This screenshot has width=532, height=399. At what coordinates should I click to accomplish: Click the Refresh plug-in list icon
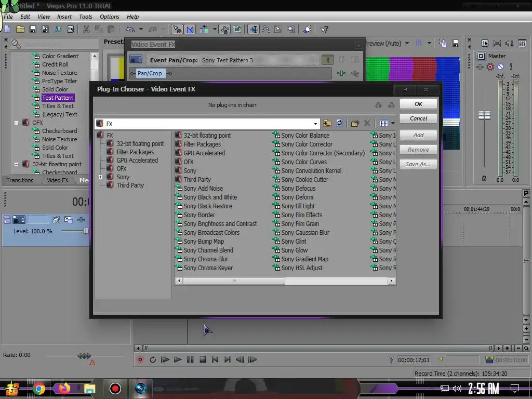coord(339,123)
